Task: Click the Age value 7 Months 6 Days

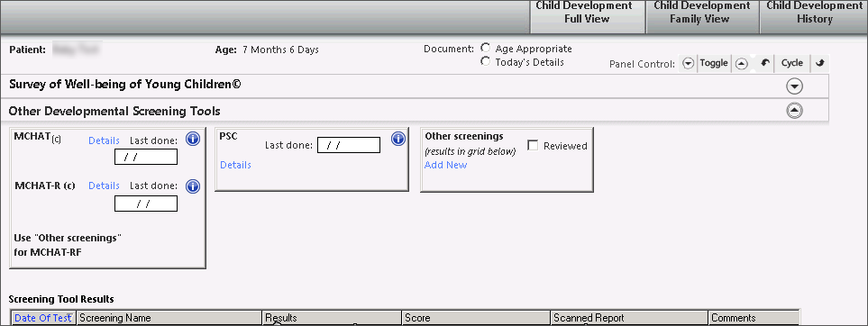Action: (280, 50)
